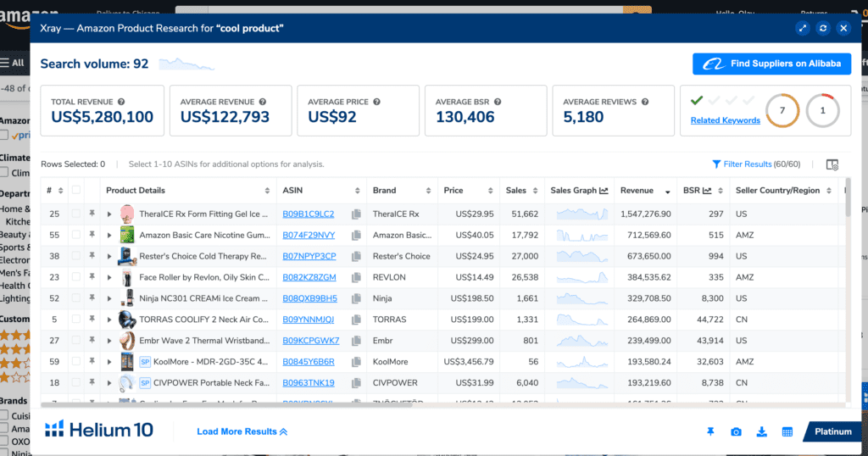Viewport: 868px width, 456px height.
Task: Take a screenshot with camera icon
Action: 736,431
